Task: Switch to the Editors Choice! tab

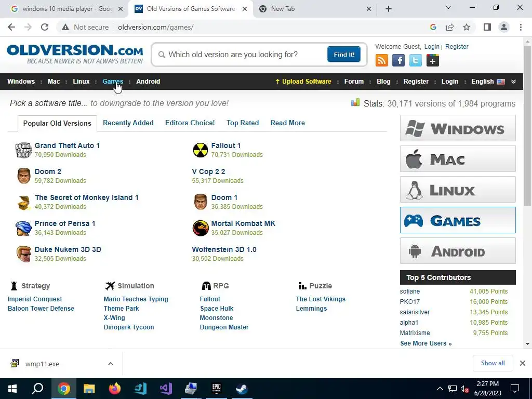Action: (x=190, y=123)
